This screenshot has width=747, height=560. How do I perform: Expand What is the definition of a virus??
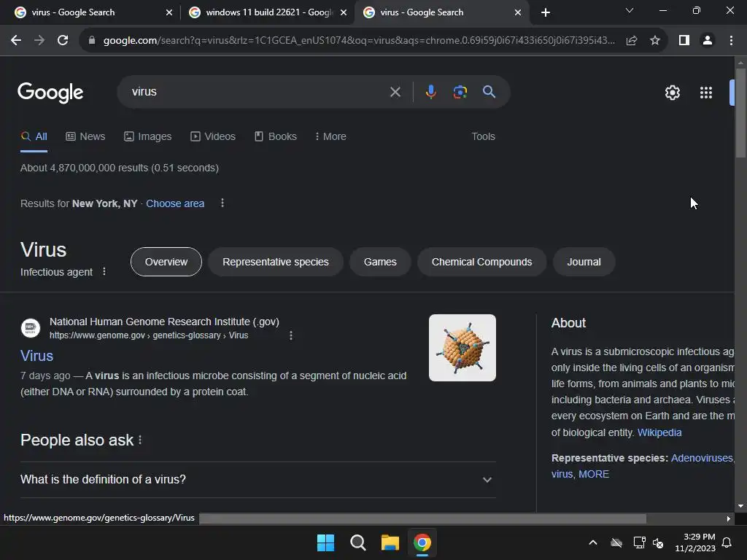click(258, 480)
